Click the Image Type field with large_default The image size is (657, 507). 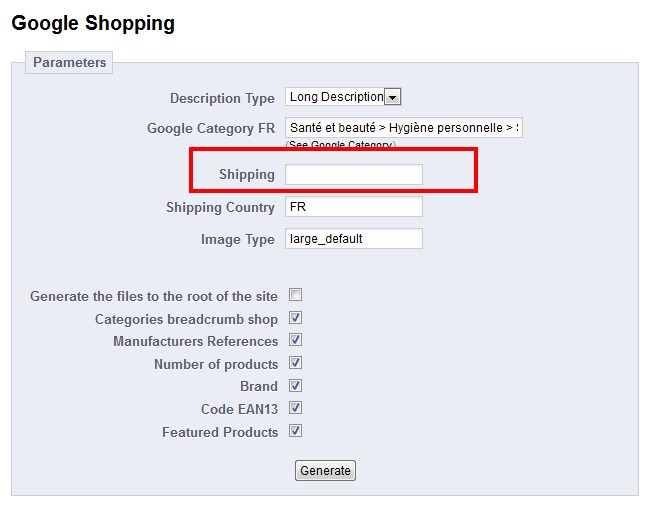[x=354, y=239]
